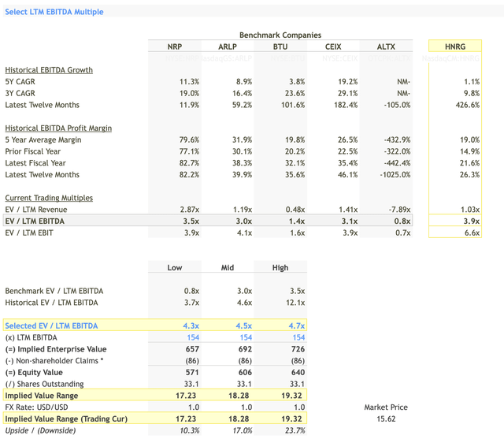This screenshot has height=439, width=504.
Task: Click the Selected EV / LTM EBITDA label
Action: pos(51,326)
